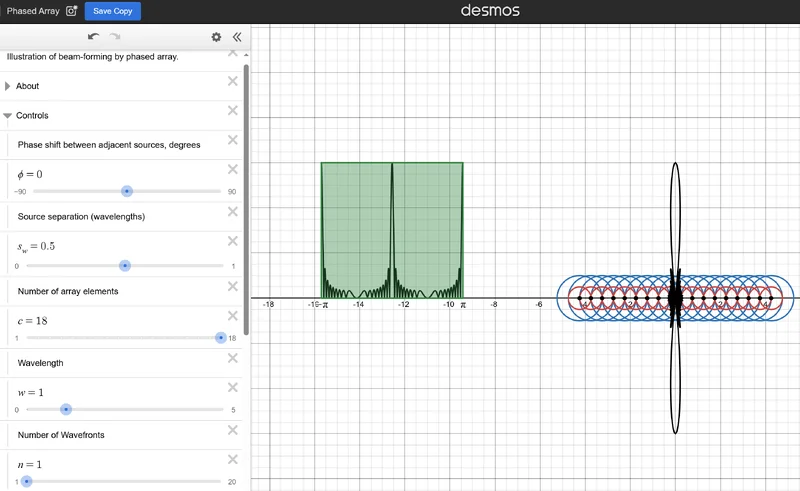Viewport: 800px width, 491px height.
Task: Expand the About folder
Action: [x=8, y=86]
